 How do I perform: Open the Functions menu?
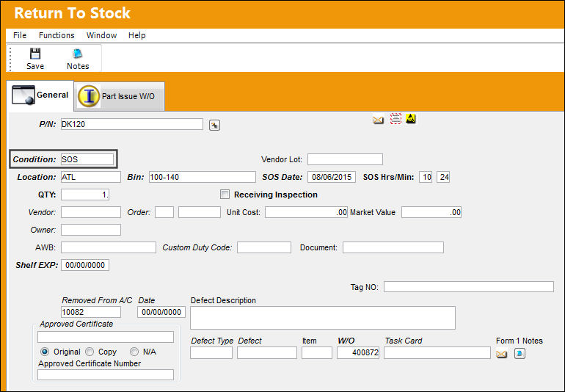(56, 35)
